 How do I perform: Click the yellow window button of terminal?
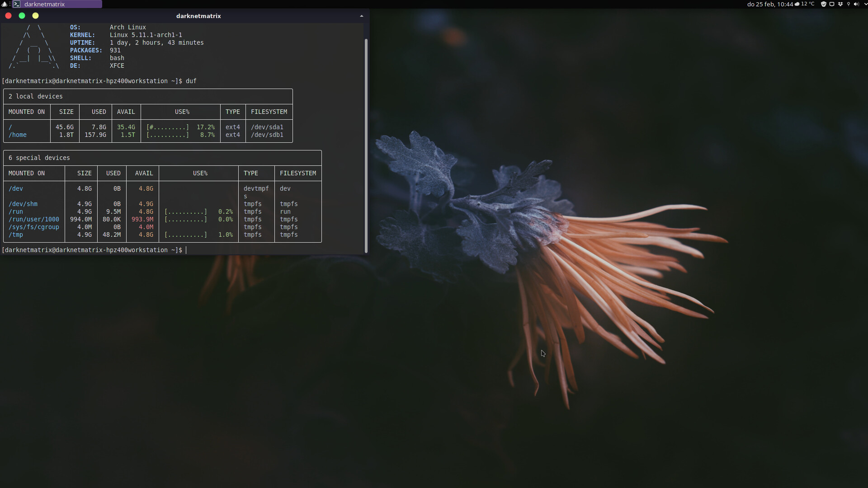(x=35, y=16)
